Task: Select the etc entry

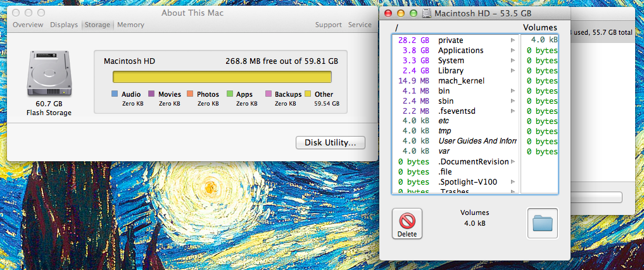Action: click(x=455, y=121)
